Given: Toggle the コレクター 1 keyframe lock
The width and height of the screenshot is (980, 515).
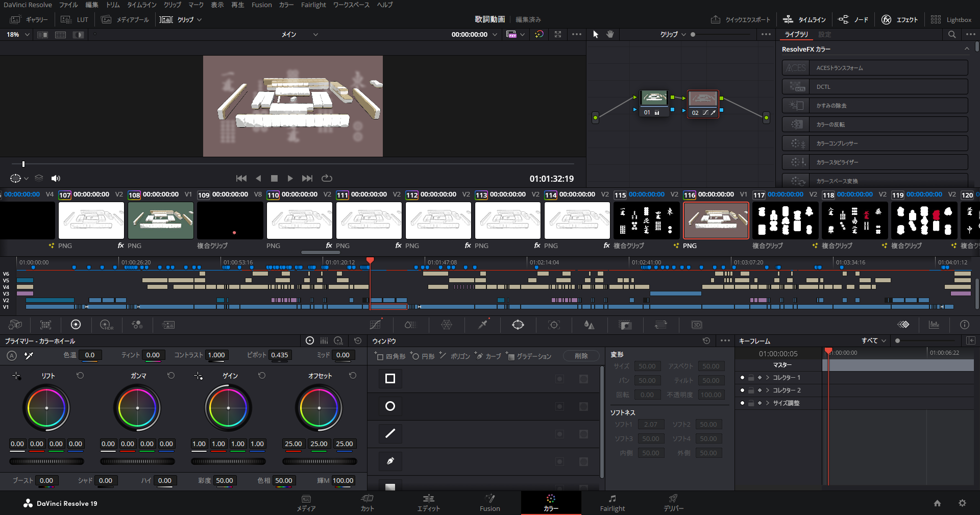Looking at the screenshot, I should [x=751, y=378].
